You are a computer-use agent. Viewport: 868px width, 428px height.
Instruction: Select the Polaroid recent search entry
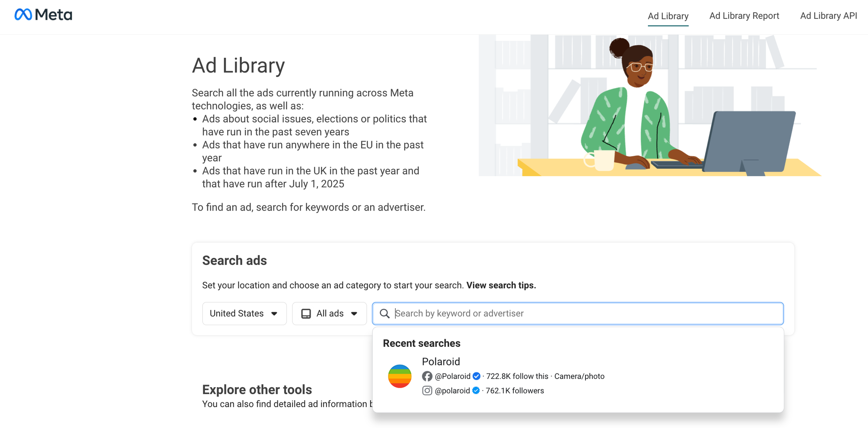tap(441, 362)
